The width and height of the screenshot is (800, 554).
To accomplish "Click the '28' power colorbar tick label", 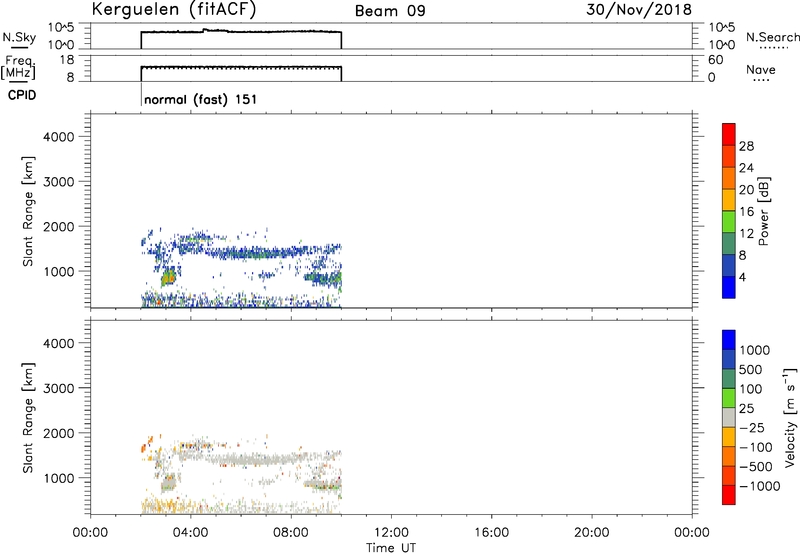I will (746, 146).
